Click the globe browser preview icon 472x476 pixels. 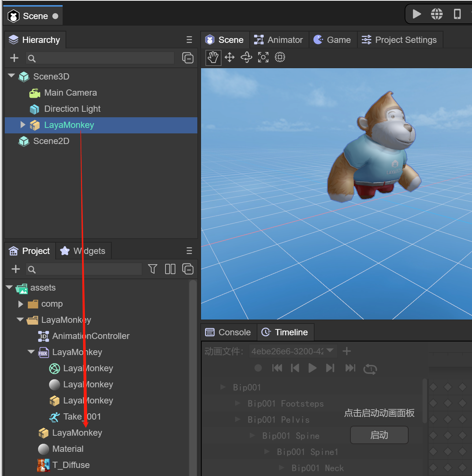[436, 14]
